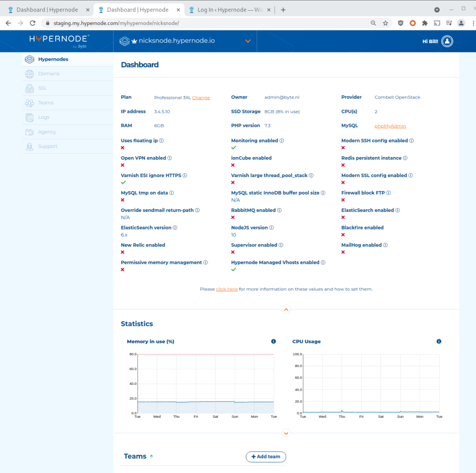Click info icon beside ElasticSearch version
476x473 pixels.
point(175,228)
